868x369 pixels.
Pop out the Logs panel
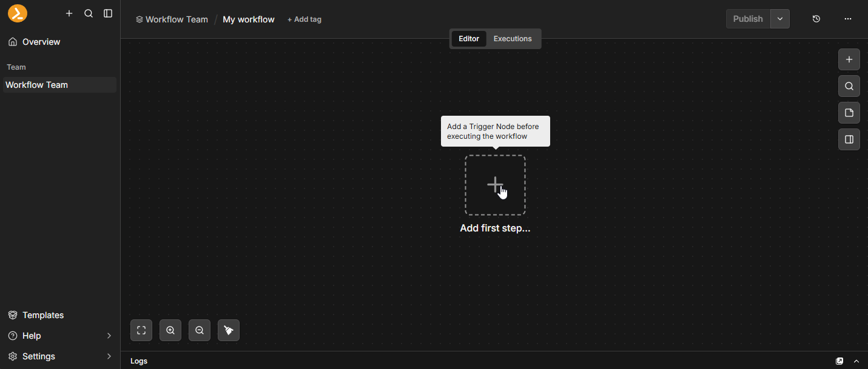tap(839, 361)
